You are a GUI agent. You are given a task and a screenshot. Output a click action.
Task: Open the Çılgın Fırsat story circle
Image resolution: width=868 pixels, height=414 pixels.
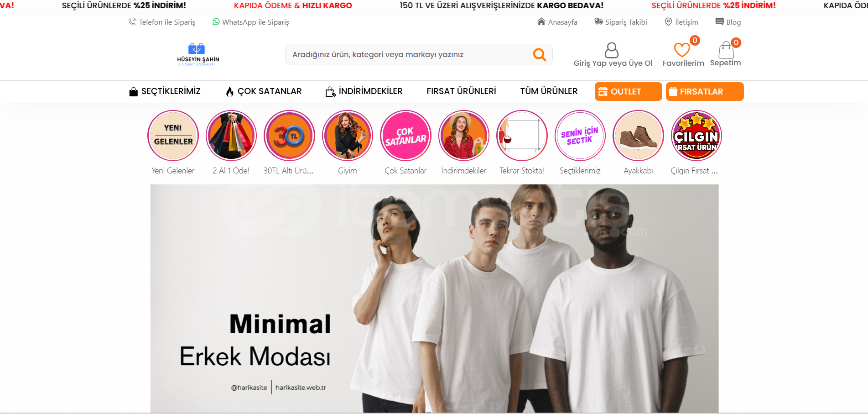tap(696, 136)
